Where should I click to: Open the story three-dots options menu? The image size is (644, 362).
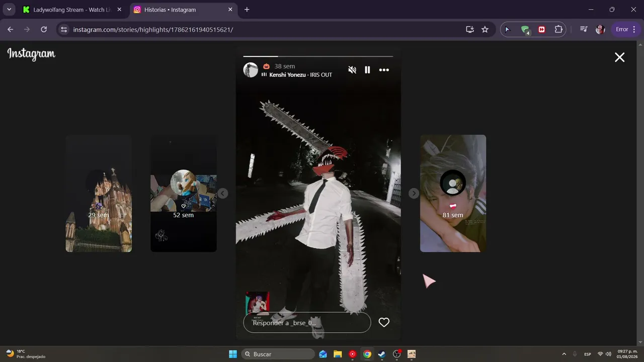click(384, 70)
